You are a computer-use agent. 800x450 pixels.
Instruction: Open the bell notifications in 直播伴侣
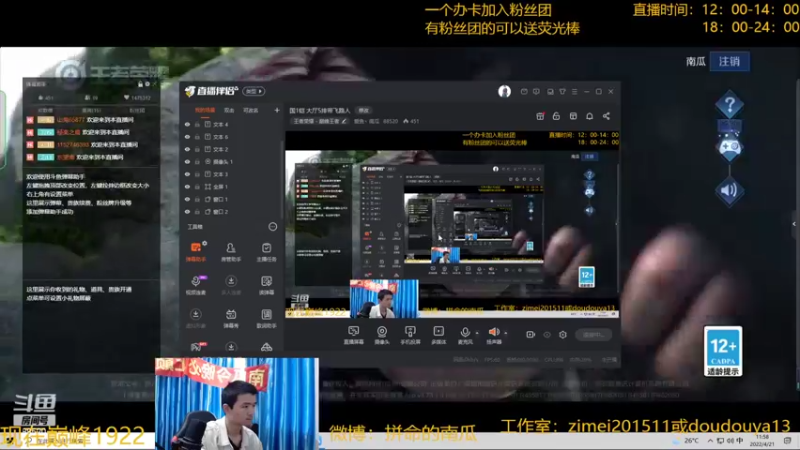click(x=589, y=116)
